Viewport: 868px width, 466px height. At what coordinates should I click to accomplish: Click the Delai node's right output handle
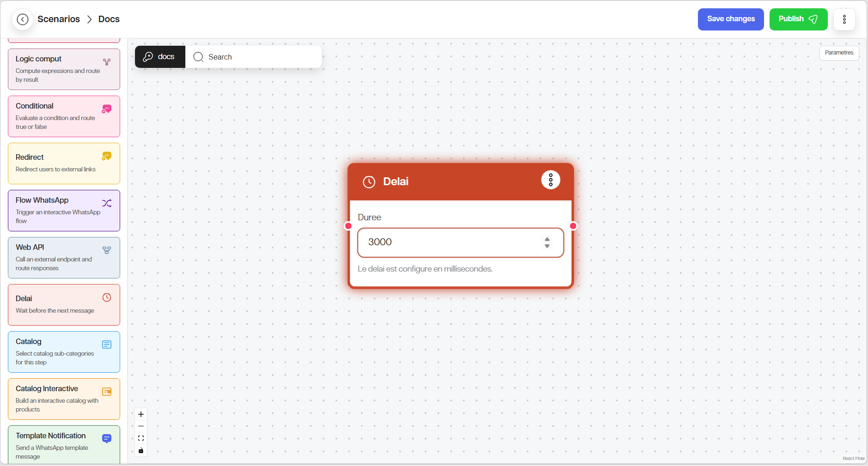click(x=573, y=226)
